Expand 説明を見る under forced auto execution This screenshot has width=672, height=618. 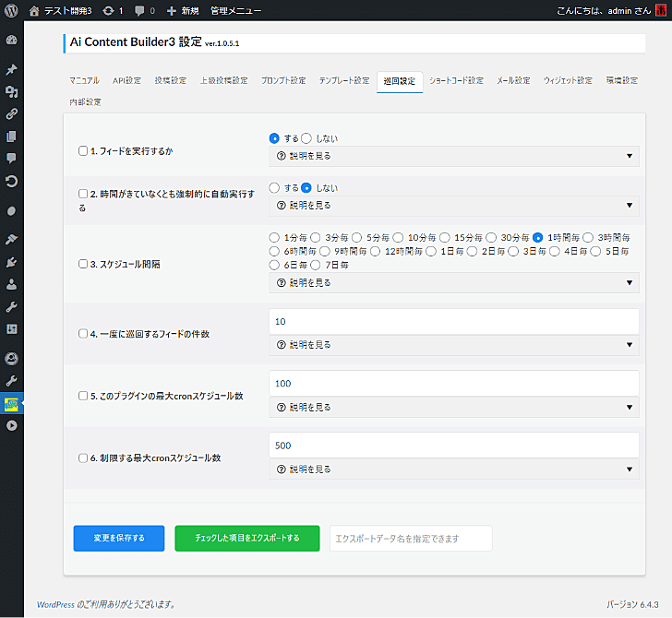[x=454, y=206]
